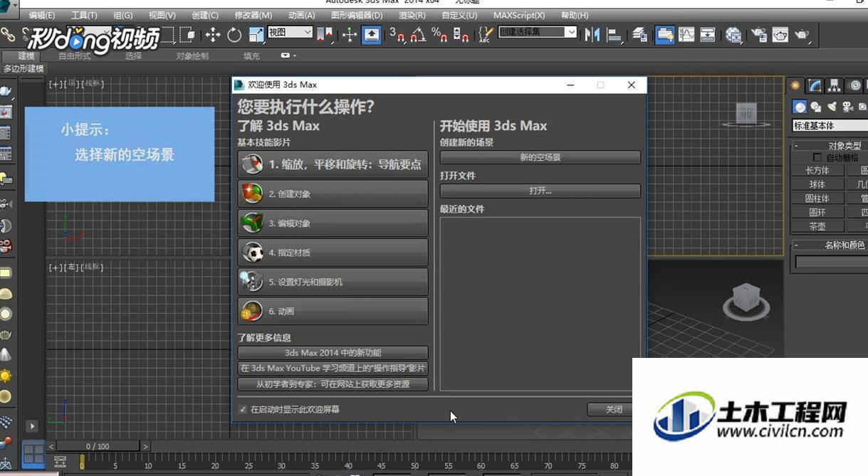868x476 pixels.
Task: Click the Select and Manipulate icon
Action: (350, 35)
